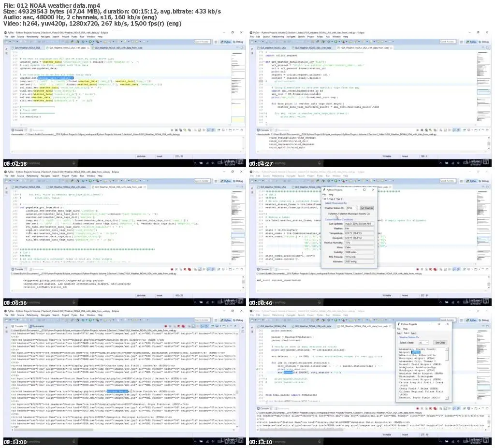This screenshot has height=448, width=495.
Task: Click the Temperature entry field
Action: (x=359, y=233)
